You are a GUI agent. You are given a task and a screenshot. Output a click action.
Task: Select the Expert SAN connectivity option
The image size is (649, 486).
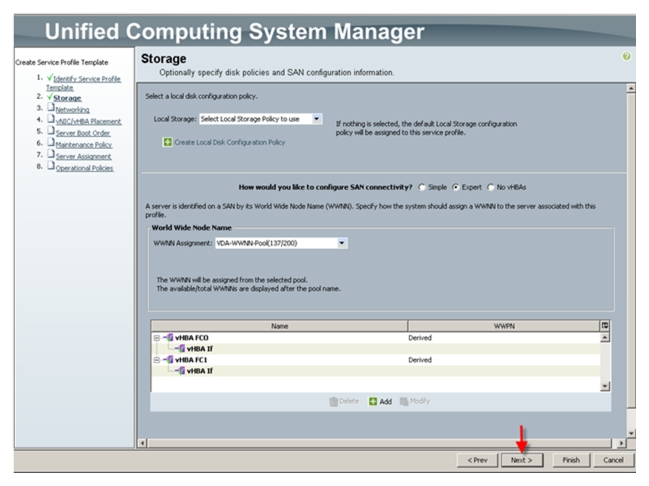[456, 188]
